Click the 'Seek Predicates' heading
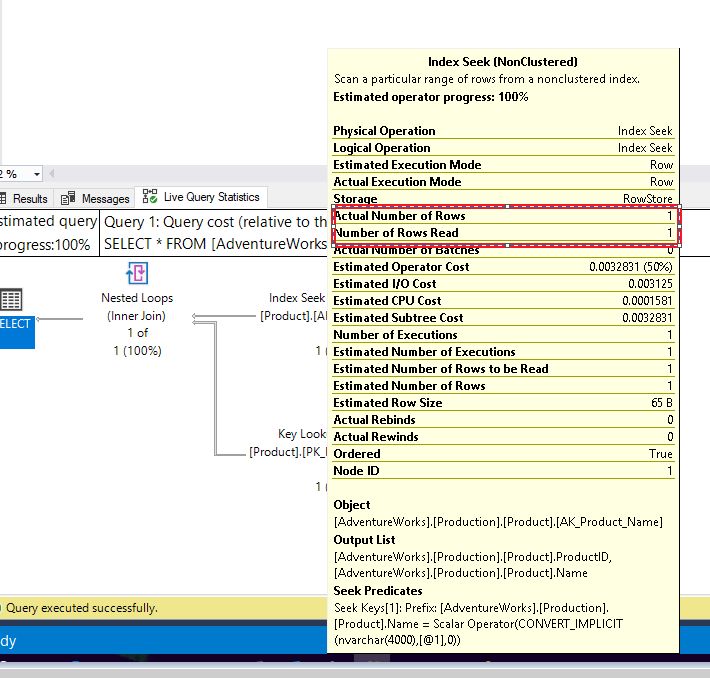710x678 pixels. click(x=378, y=591)
